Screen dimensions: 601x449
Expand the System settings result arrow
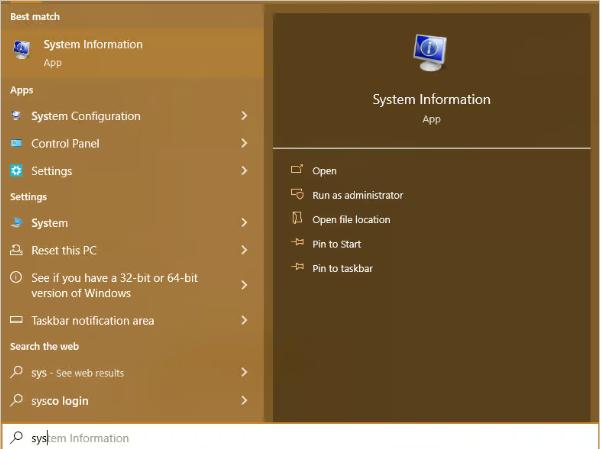[x=244, y=222]
